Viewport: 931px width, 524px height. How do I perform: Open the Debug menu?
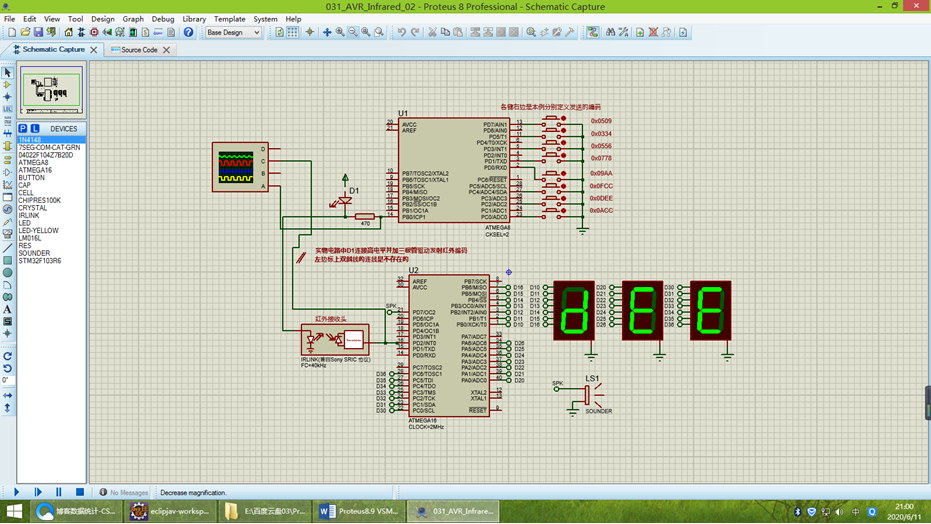162,19
